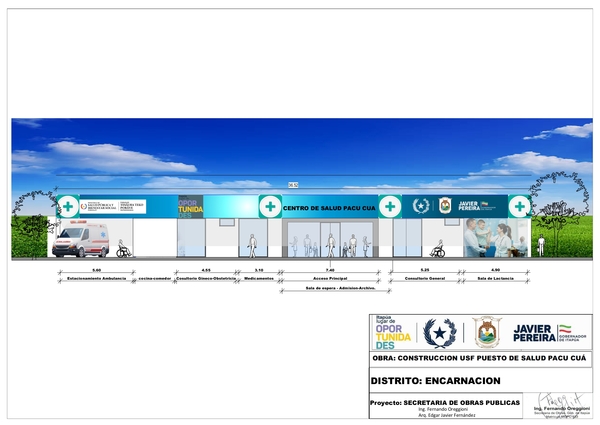Click the Arq. Edgar Javier Fernández name

click(x=447, y=415)
